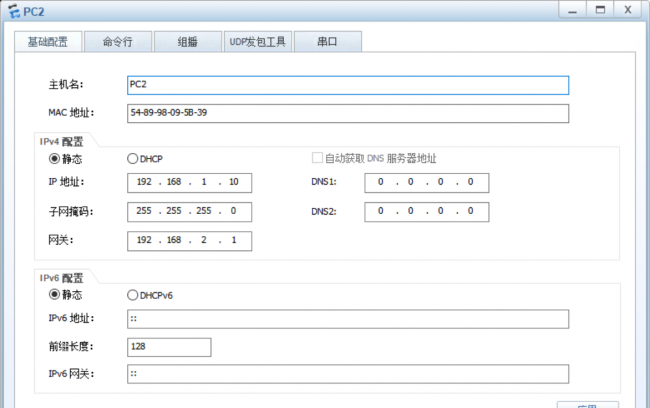Switch to the 命令行 tab
This screenshot has width=650, height=408.
(x=118, y=41)
